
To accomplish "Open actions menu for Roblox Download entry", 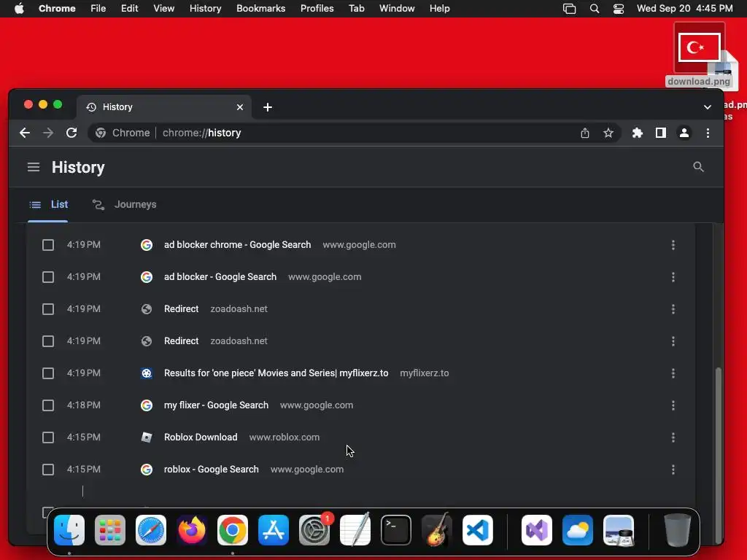I will [673, 437].
